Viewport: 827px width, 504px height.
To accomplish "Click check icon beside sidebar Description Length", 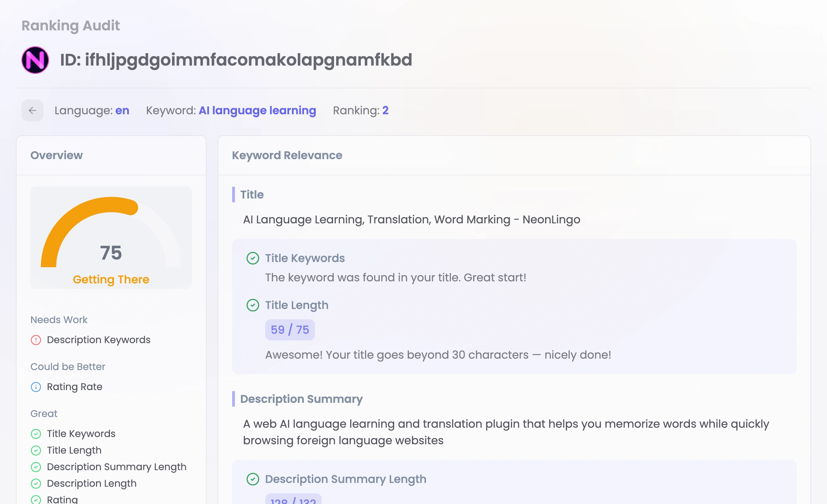I will (x=36, y=484).
